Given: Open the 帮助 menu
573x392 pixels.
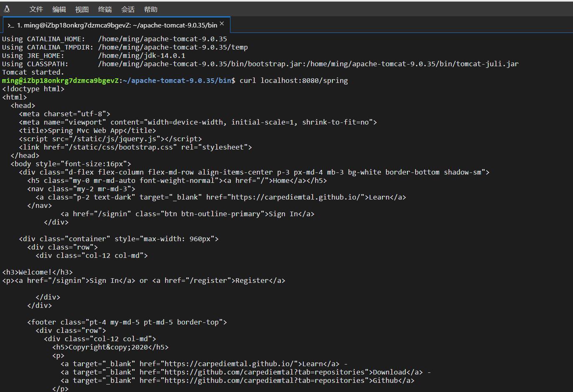Looking at the screenshot, I should (151, 9).
